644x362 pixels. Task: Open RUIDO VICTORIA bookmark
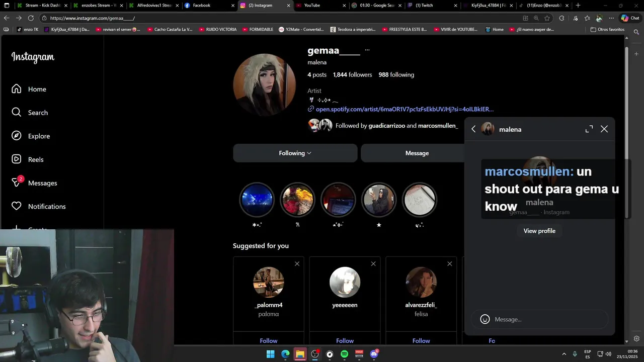click(217, 30)
